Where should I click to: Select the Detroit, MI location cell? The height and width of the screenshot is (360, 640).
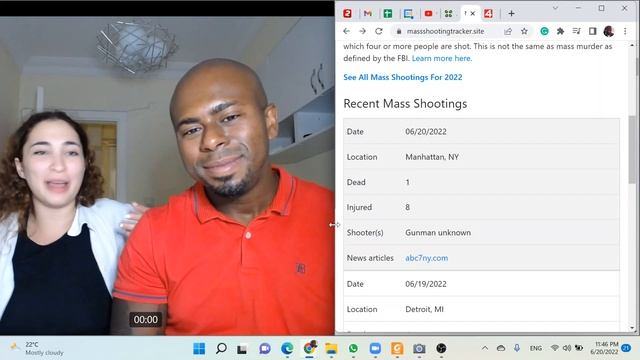[424, 309]
